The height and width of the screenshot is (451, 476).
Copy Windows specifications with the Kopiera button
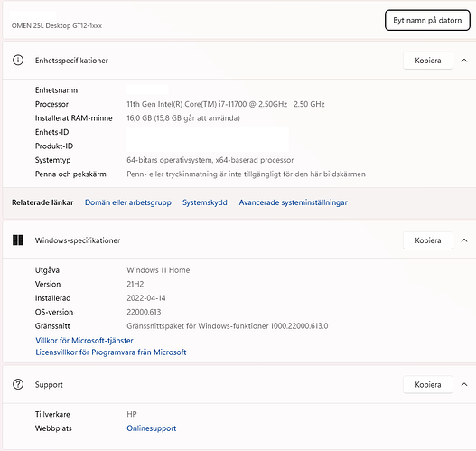coord(428,240)
